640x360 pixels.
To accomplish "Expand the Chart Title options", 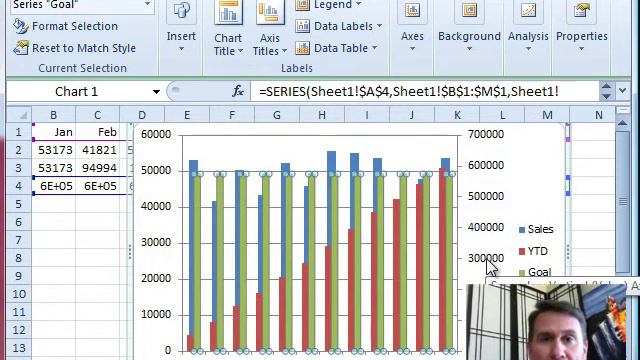I will point(240,51).
